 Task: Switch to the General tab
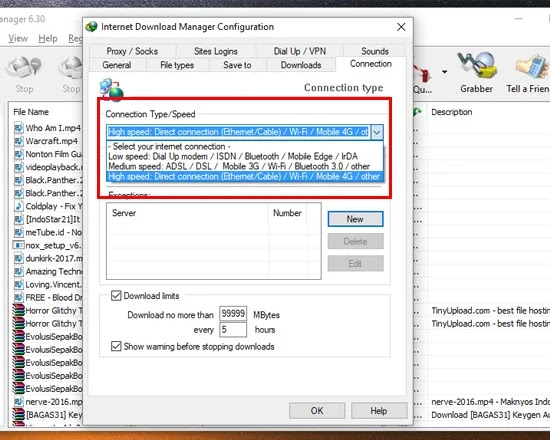(x=117, y=65)
